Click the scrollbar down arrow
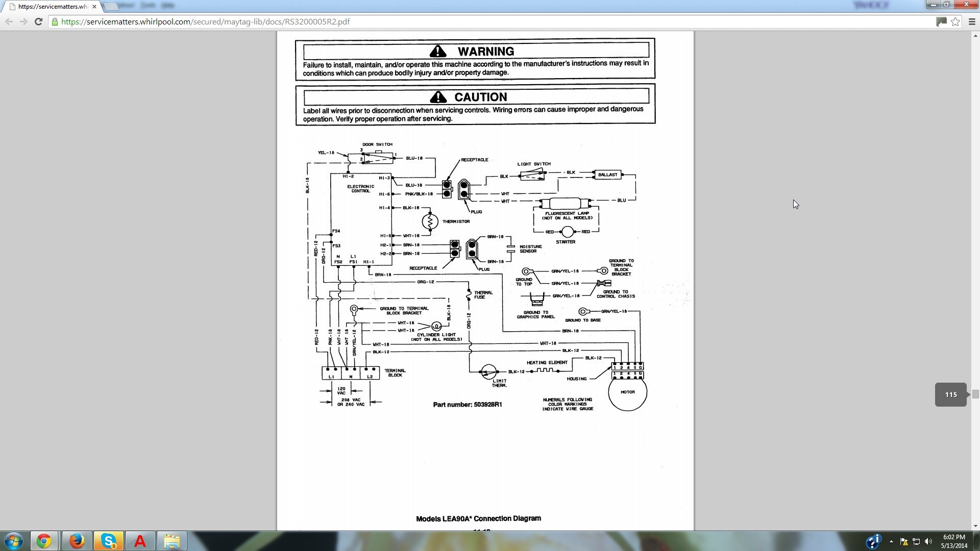This screenshot has height=551, width=980. 975,526
